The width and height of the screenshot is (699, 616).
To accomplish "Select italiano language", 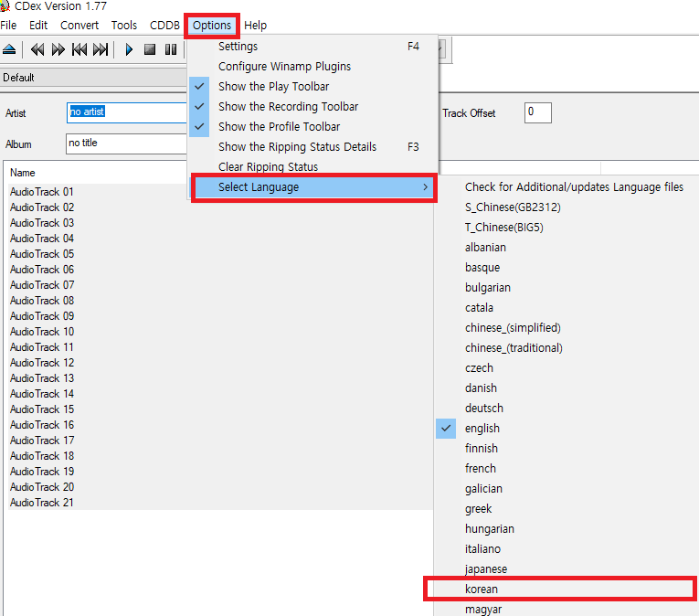I will point(567,548).
